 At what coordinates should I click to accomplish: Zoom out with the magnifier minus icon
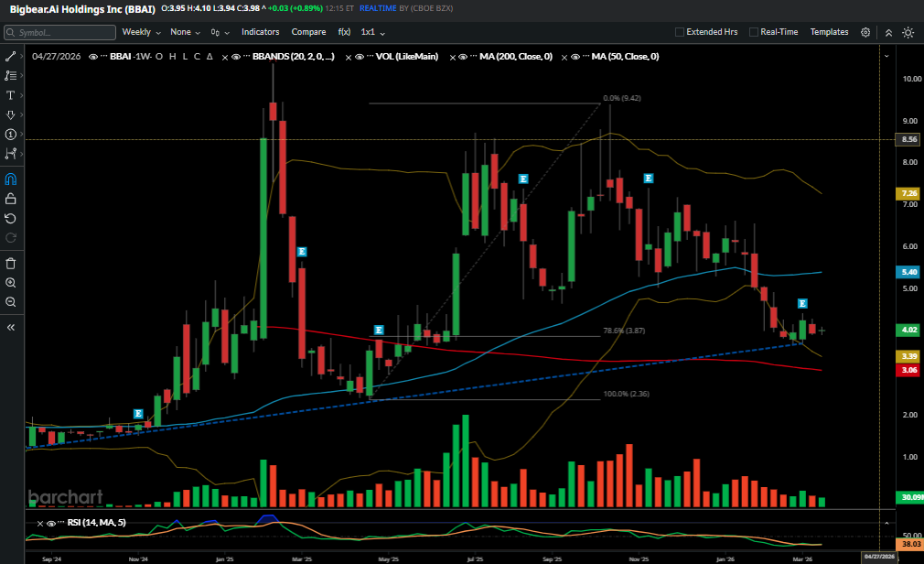tap(11, 302)
